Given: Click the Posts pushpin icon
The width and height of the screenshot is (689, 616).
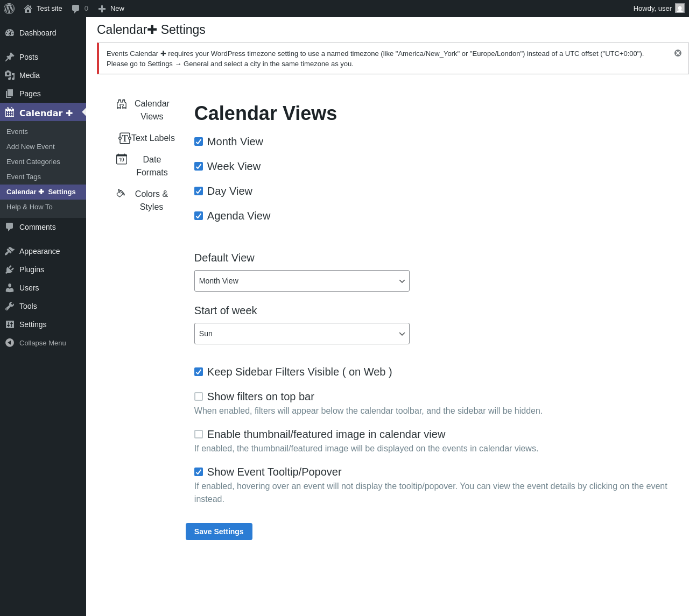Looking at the screenshot, I should (10, 57).
